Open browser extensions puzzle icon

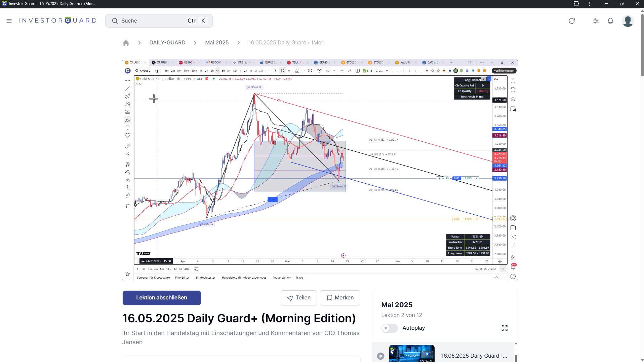click(x=576, y=4)
